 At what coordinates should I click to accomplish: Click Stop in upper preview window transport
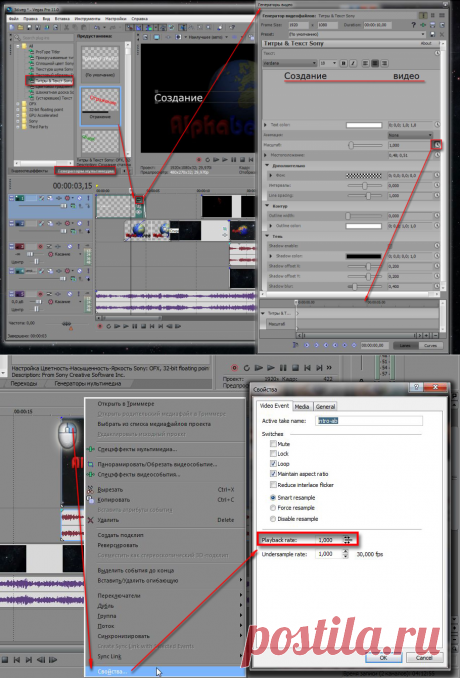click(242, 160)
